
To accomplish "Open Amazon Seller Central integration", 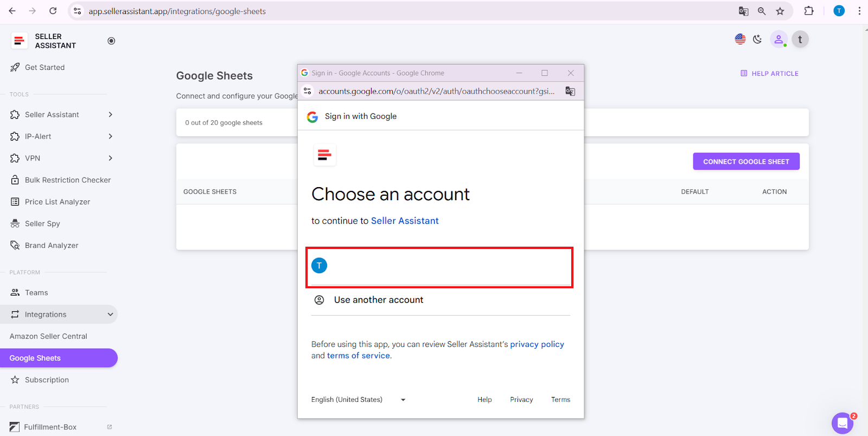I will [48, 336].
